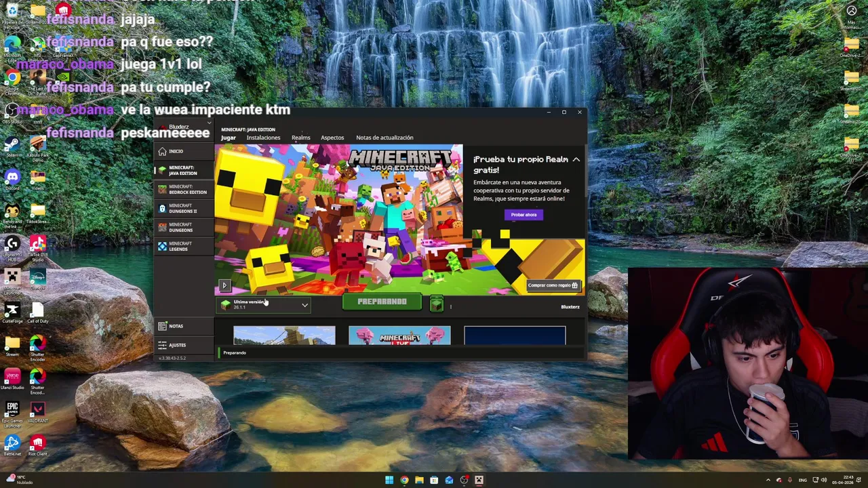Open Kabuto Park Demo desktop icon

point(37,147)
